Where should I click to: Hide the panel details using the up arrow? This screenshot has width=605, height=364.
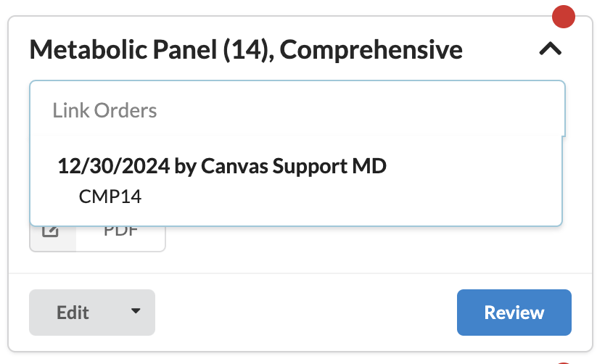pyautogui.click(x=551, y=49)
